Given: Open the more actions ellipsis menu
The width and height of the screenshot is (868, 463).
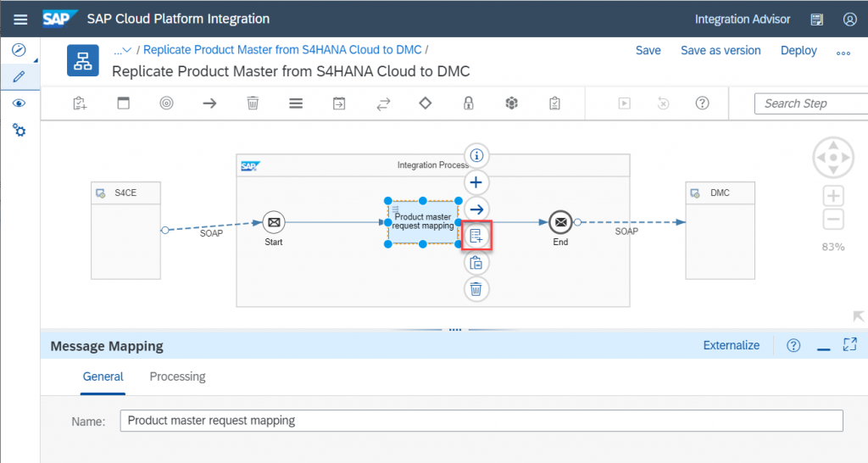Looking at the screenshot, I should coord(843,53).
